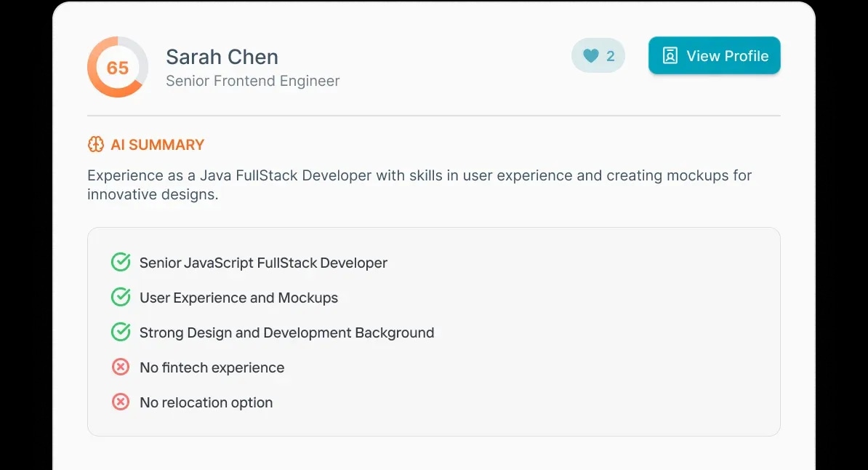Click the brain icon beside AI SUMMARY
Screen dimensions: 868x470
tap(95, 144)
